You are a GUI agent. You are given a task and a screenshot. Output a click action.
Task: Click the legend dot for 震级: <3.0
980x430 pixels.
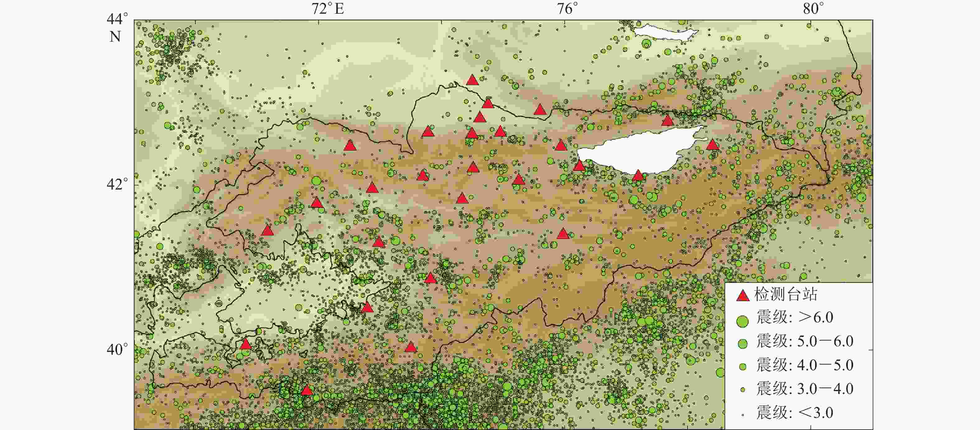pos(743,415)
